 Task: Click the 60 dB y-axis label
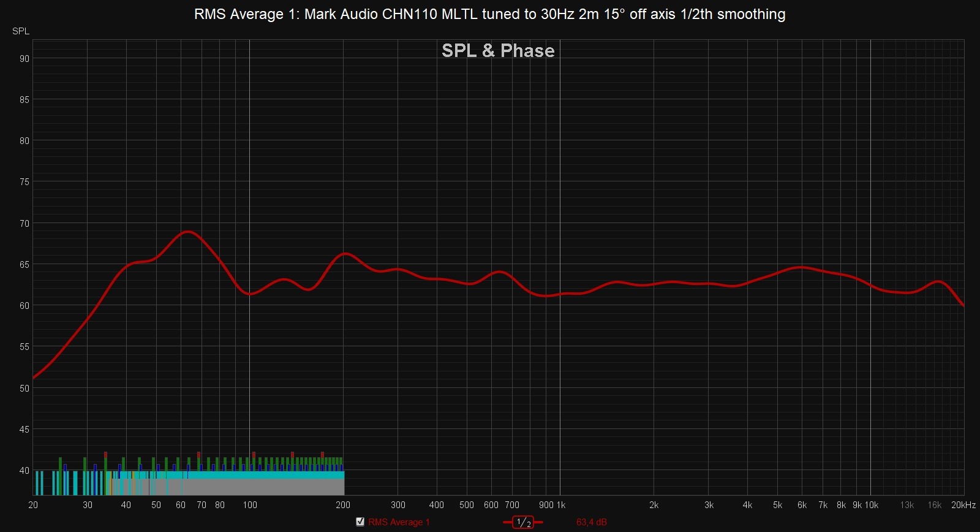(x=24, y=305)
